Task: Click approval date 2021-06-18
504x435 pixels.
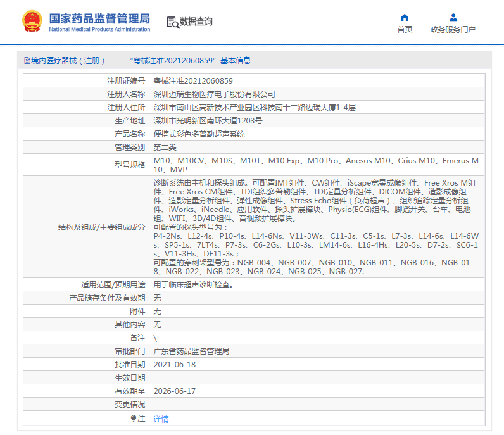Action: coord(175,365)
